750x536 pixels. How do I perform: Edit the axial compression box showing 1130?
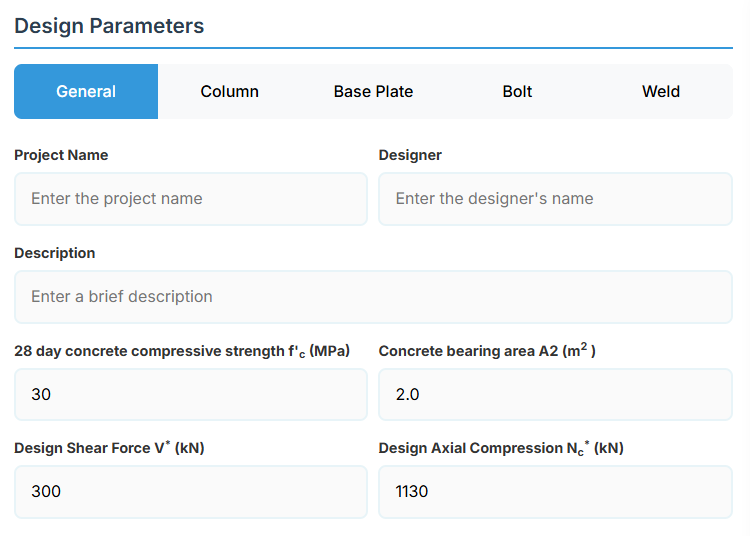point(555,492)
